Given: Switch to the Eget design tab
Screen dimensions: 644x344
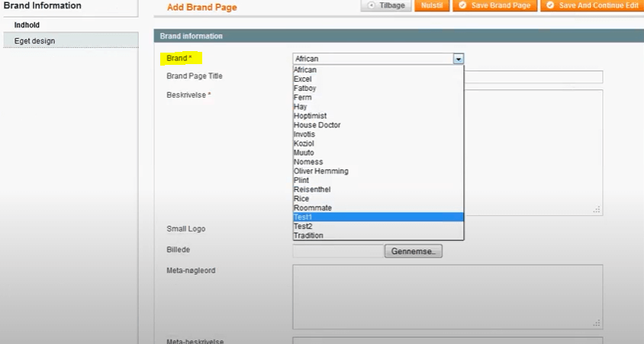Looking at the screenshot, I should (x=71, y=40).
